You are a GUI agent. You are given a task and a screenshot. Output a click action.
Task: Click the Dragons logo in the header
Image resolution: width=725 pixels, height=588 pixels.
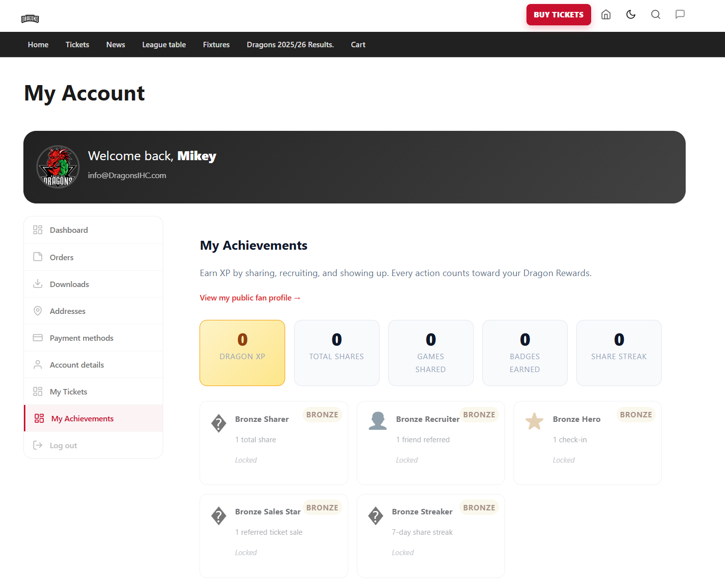[x=30, y=19]
